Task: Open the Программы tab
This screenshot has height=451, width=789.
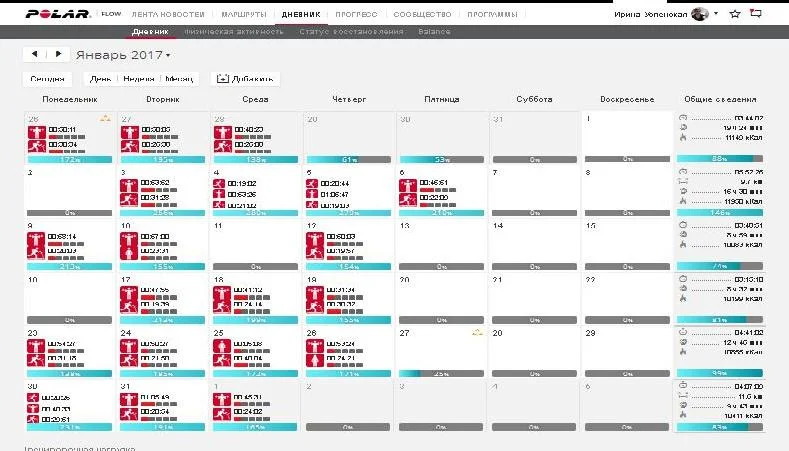Action: 492,14
